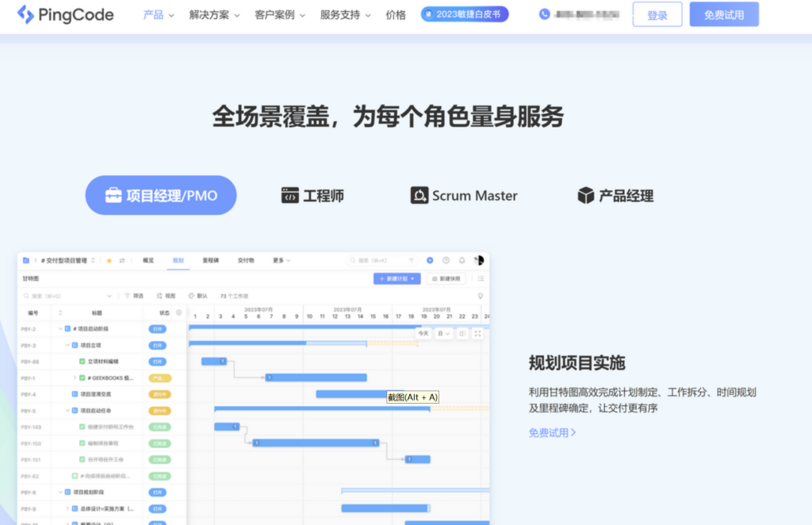
Task: Open the 产品 menu
Action: [152, 13]
